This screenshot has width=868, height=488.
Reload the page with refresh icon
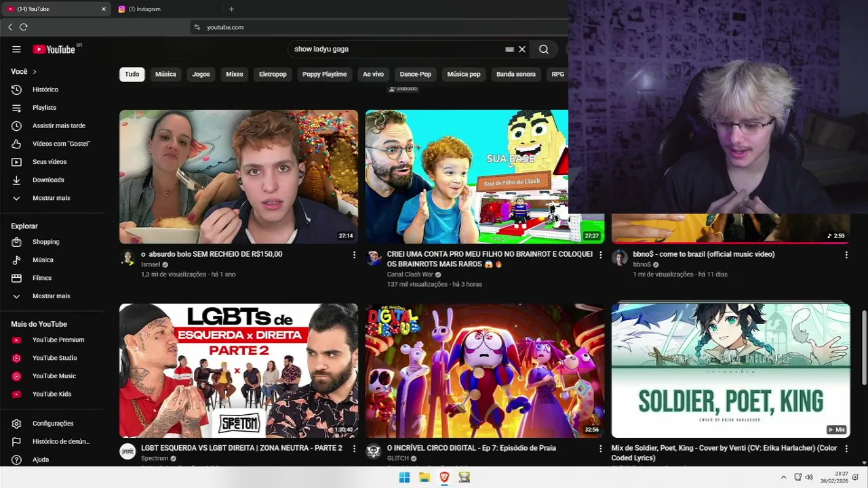pyautogui.click(x=24, y=27)
